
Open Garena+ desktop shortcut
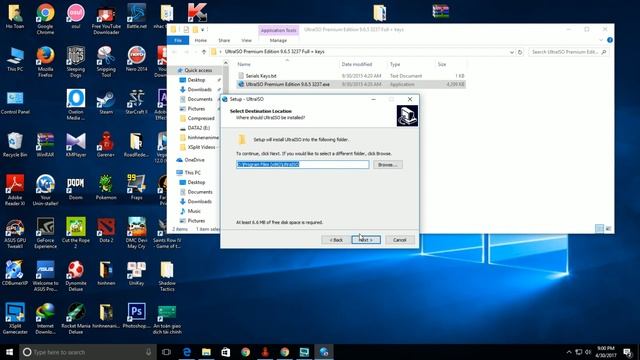(x=106, y=145)
